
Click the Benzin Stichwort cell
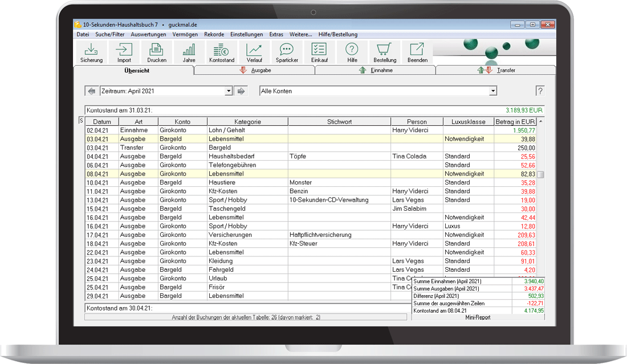339,191
